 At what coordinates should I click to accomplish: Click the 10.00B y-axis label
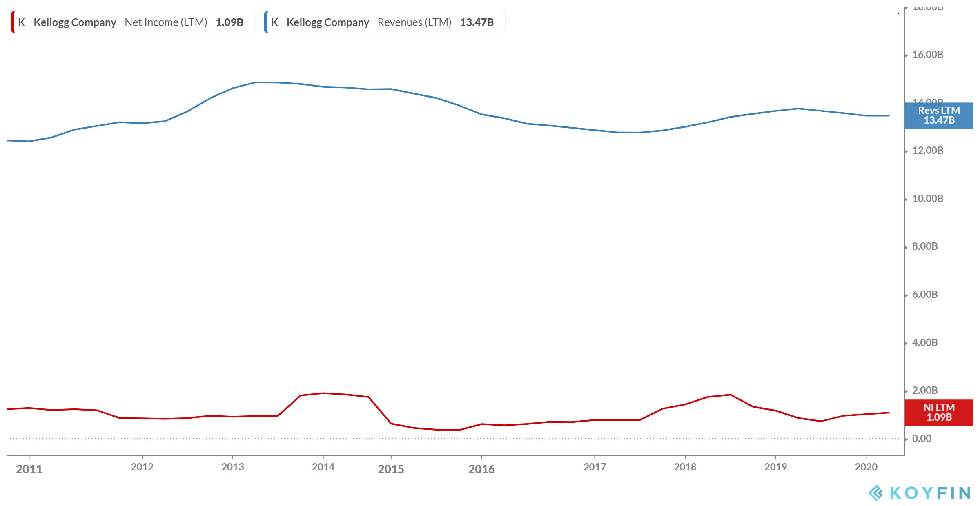(x=928, y=199)
